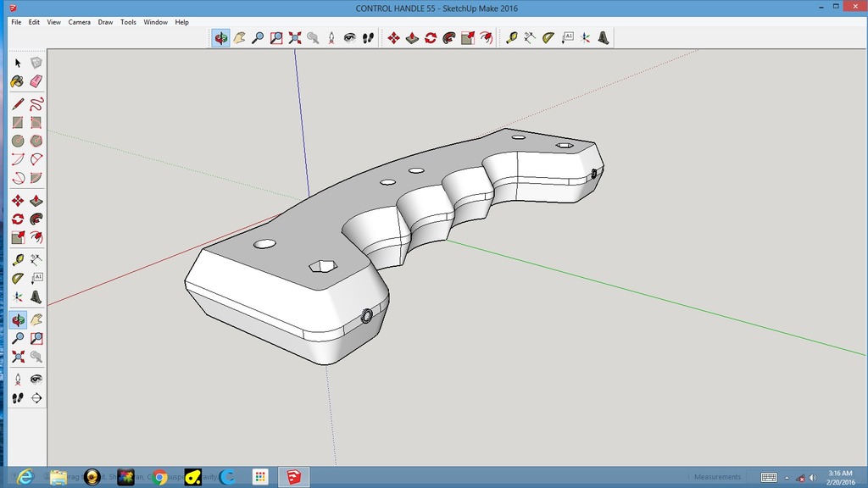Viewport: 868px width, 488px height.
Task: Select the Push/Pull tool
Action: tap(36, 199)
